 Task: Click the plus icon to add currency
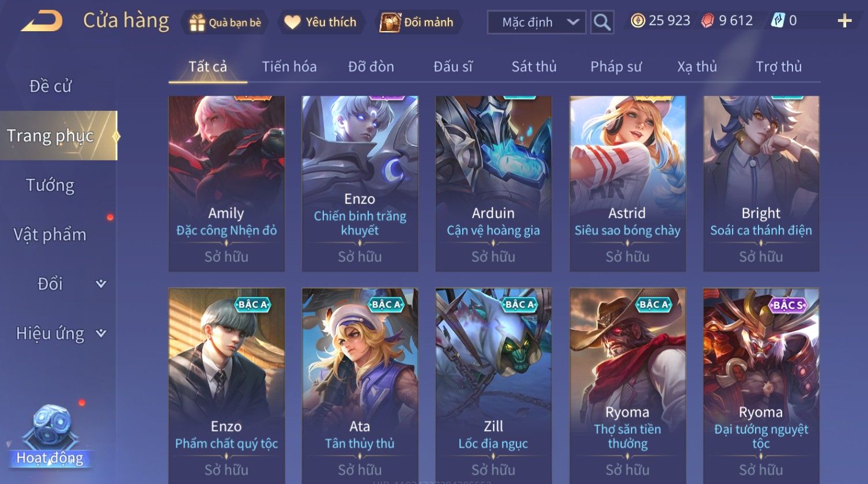tap(844, 21)
